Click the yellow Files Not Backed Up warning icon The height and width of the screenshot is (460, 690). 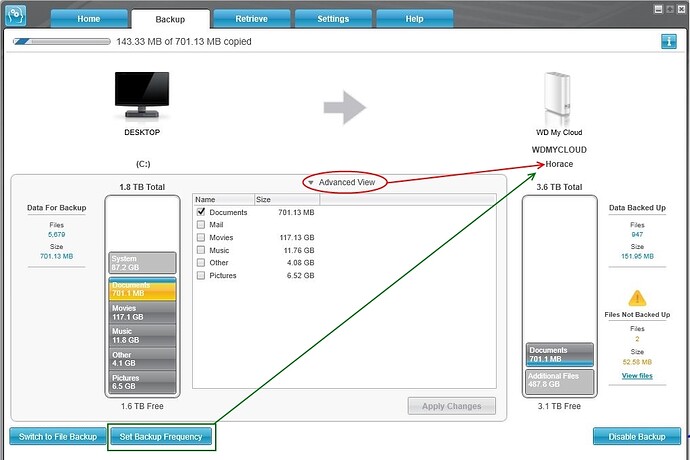637,298
